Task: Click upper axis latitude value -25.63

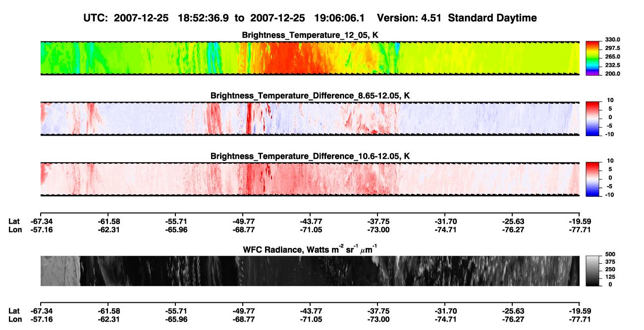Action: click(x=512, y=221)
